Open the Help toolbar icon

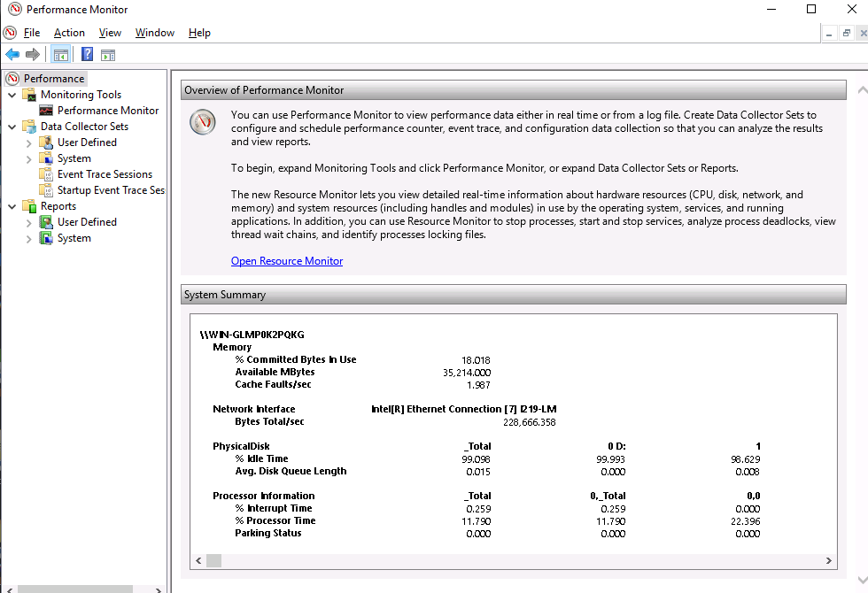[x=87, y=54]
